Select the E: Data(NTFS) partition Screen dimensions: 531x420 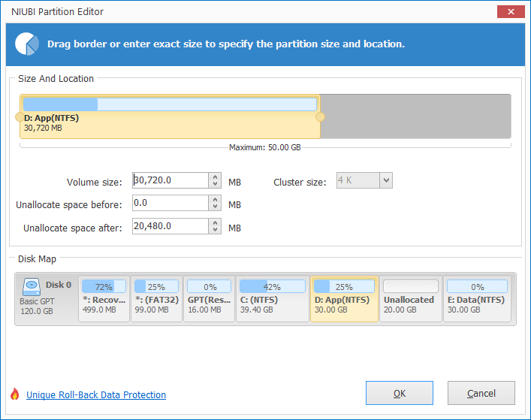pyautogui.click(x=477, y=299)
